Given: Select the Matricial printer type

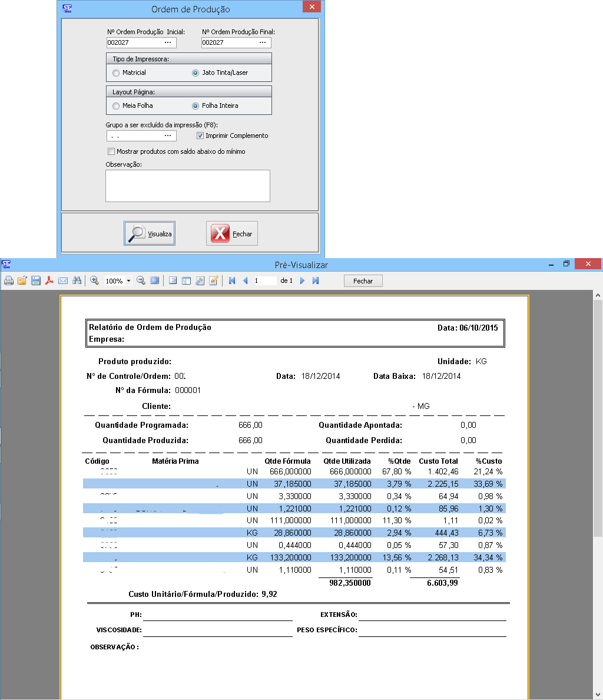Looking at the screenshot, I should coord(116,73).
